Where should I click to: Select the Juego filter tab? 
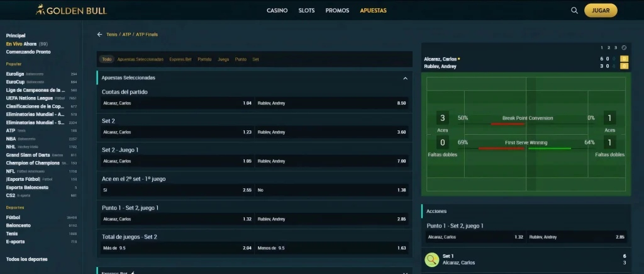coord(223,59)
